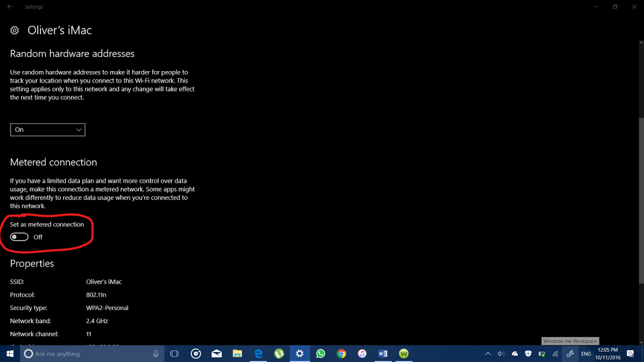Screen dimensions: 644x362
Task: Open Microsoft Edge from the taskbar
Action: (258, 354)
